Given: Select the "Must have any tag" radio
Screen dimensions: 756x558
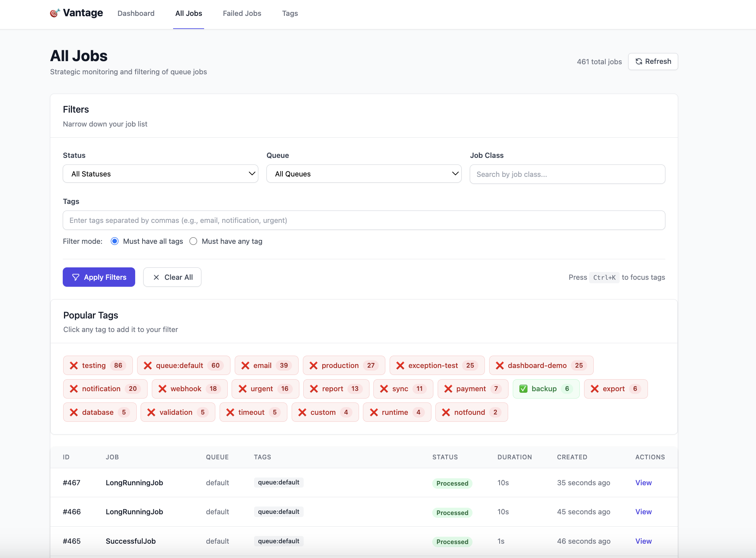Looking at the screenshot, I should click(x=193, y=241).
